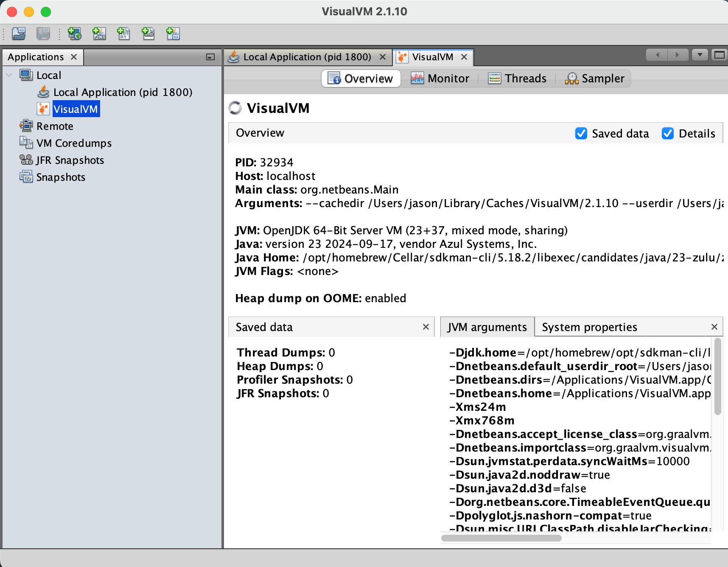Select the VisualVM tree node
Screen dimensions: 728x567
pos(76,109)
